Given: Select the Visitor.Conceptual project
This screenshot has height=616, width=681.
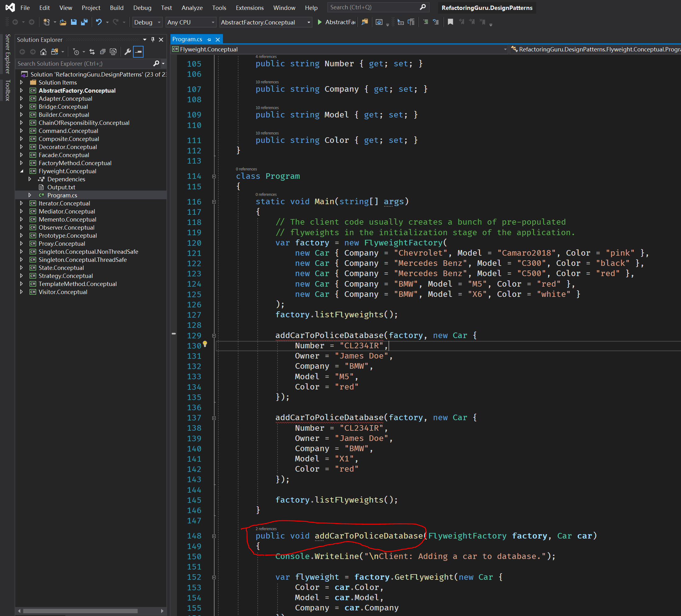Looking at the screenshot, I should click(63, 292).
